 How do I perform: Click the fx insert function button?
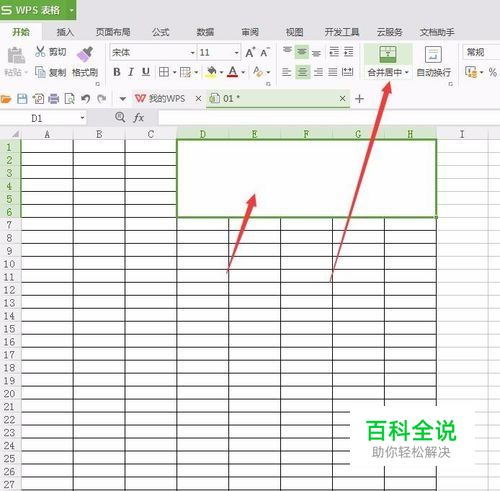[x=138, y=117]
